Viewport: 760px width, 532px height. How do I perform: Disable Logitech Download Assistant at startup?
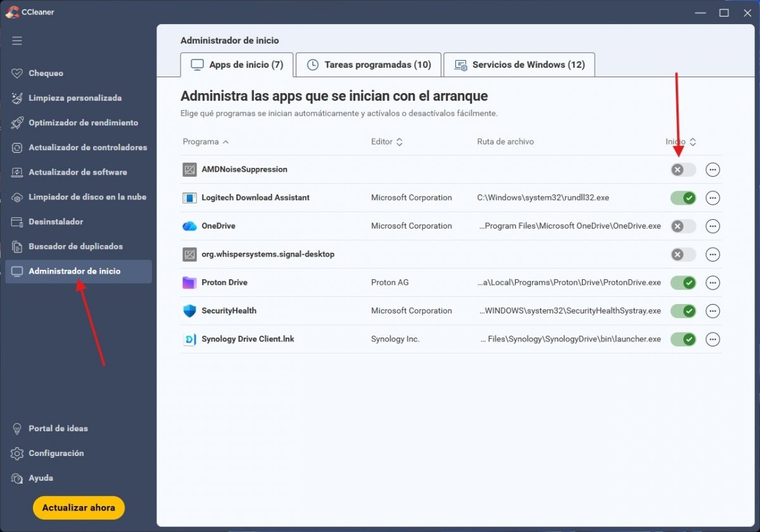683,198
